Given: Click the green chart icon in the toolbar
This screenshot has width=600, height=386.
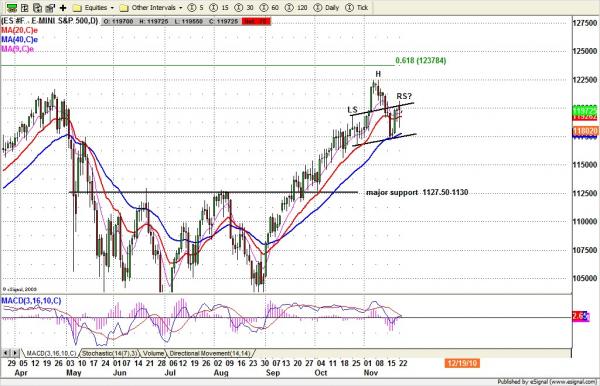Looking at the screenshot, I should click(x=12, y=8).
